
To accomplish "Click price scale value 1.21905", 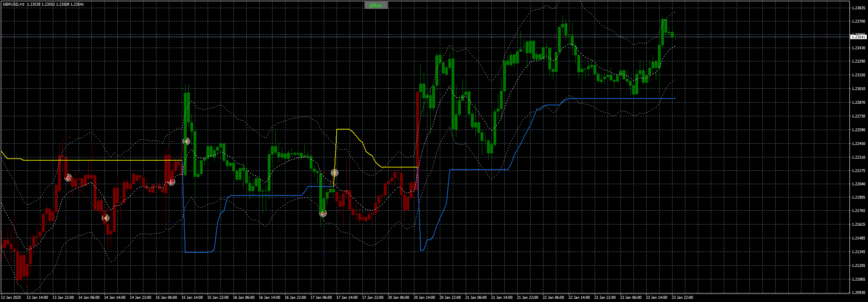I will (x=858, y=198).
